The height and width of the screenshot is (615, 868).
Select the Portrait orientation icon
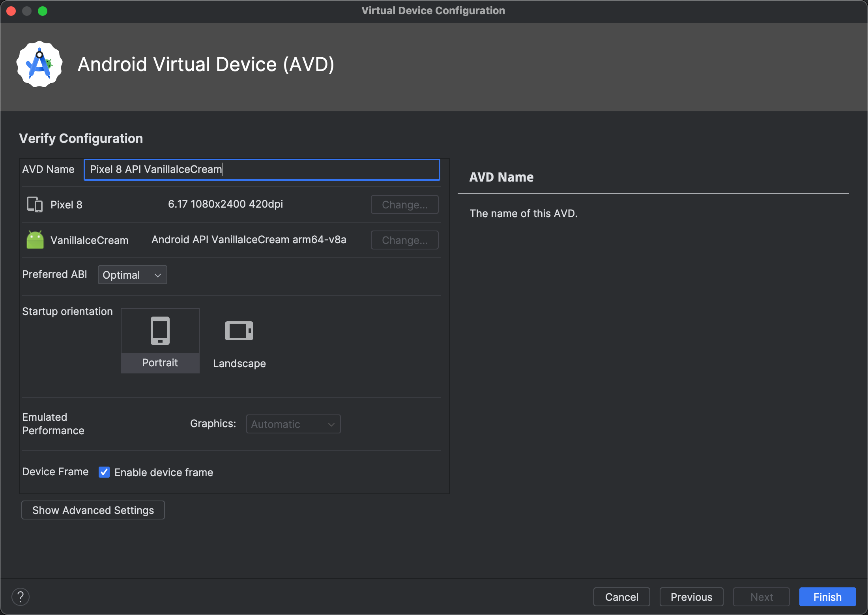(x=160, y=331)
